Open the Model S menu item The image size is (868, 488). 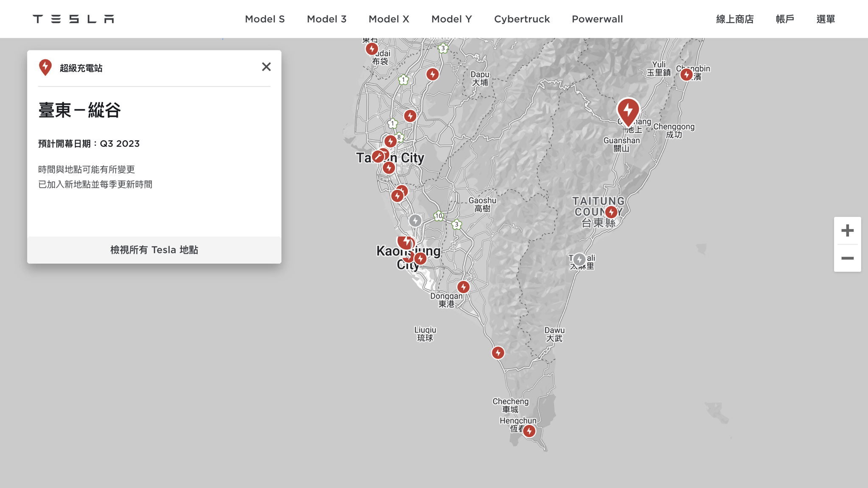pos(265,19)
